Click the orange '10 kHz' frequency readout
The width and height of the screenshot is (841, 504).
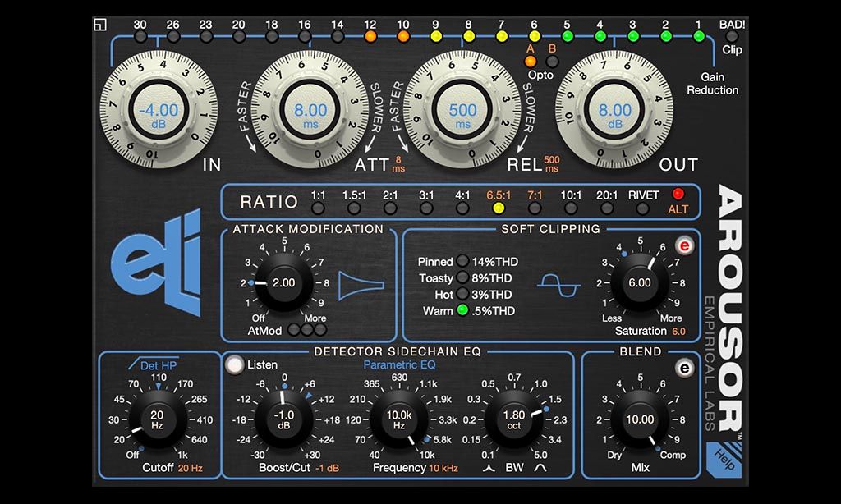click(443, 468)
